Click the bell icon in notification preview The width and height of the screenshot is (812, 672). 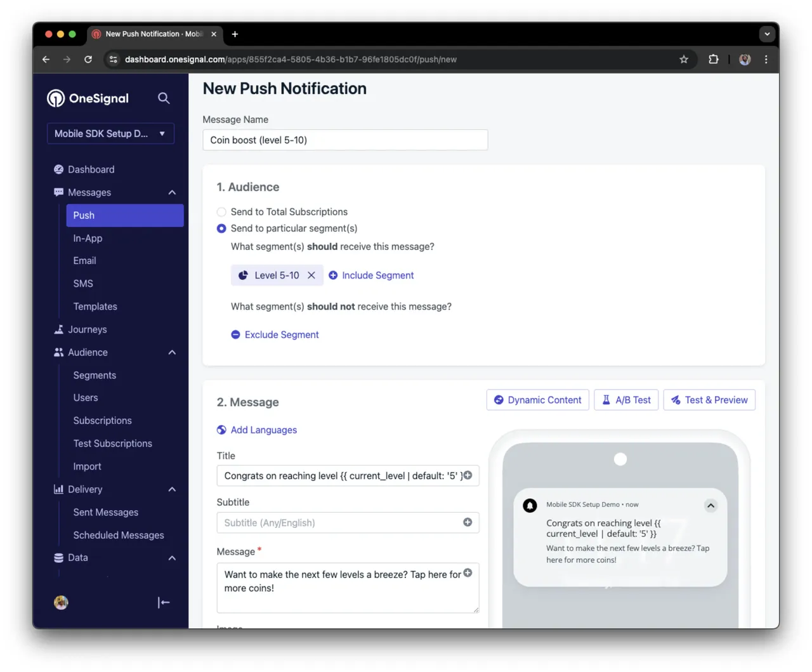[530, 506]
